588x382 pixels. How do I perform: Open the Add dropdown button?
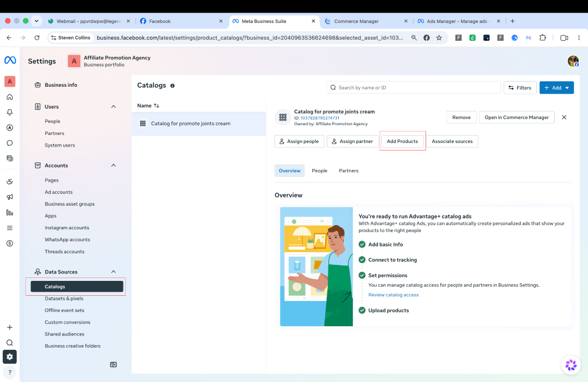coord(556,87)
